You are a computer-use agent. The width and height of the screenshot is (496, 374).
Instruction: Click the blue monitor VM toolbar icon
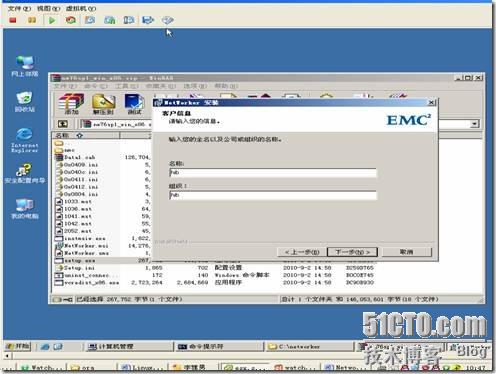[x=148, y=20]
